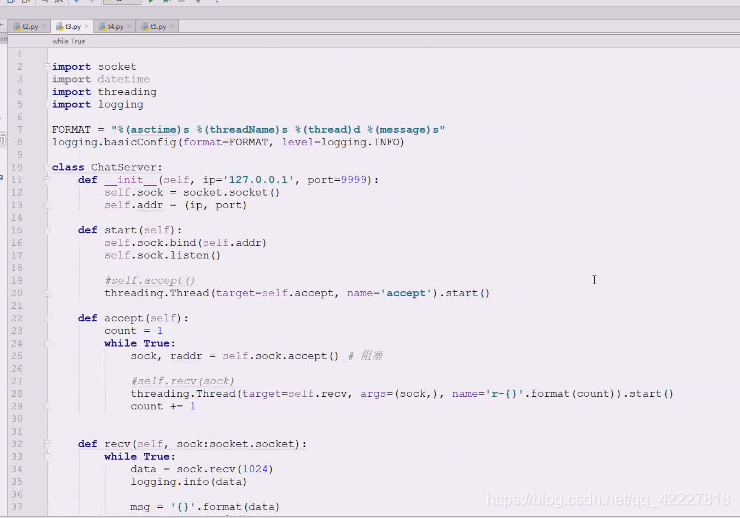Click the 'while True' breadcrumb
This screenshot has width=740, height=518.
[x=69, y=42]
